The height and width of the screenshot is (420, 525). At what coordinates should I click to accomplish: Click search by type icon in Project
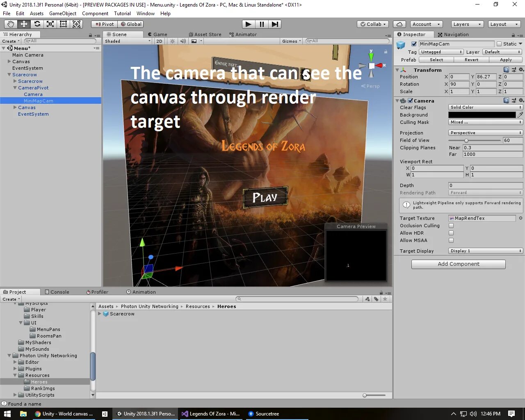point(367,299)
